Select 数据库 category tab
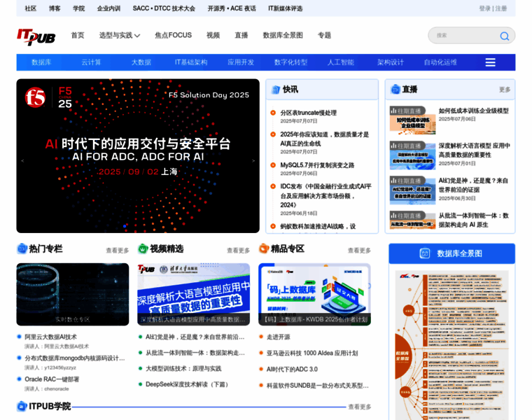 click(41, 62)
